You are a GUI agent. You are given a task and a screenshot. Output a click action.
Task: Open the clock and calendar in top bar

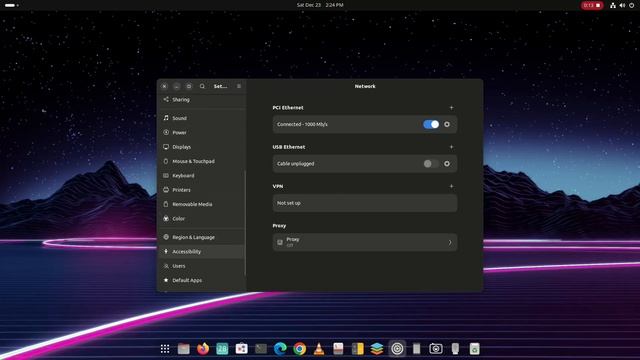320,5
